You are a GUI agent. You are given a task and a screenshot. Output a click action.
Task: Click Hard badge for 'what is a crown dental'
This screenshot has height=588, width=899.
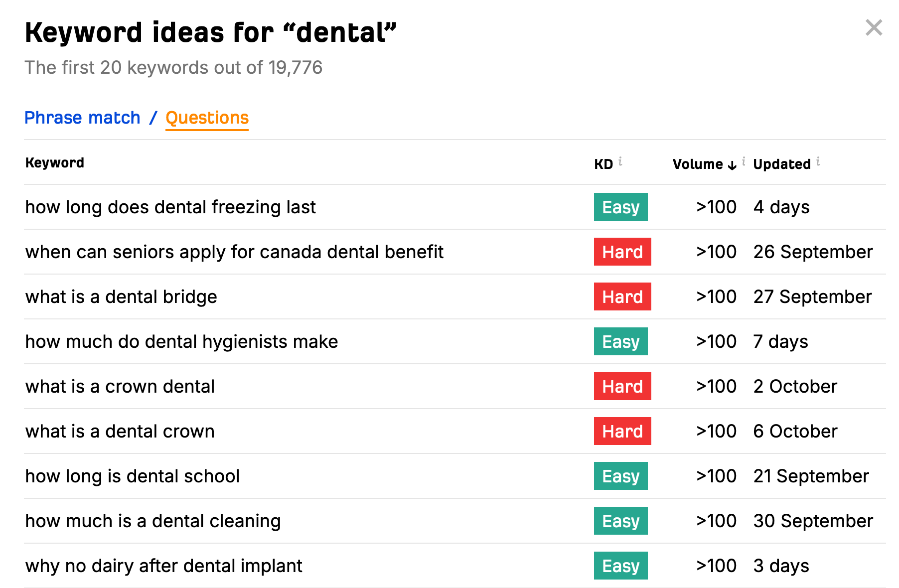tap(622, 386)
